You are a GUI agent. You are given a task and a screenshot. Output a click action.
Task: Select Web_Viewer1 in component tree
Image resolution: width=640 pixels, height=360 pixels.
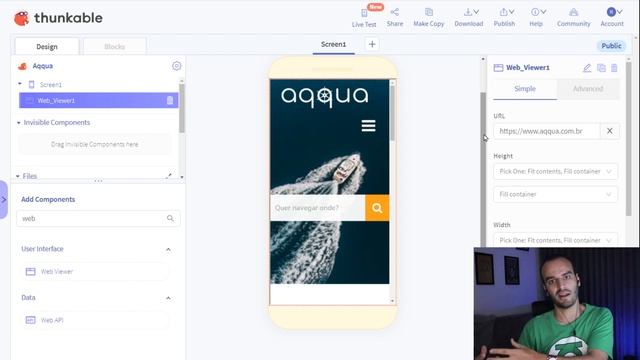(x=98, y=100)
